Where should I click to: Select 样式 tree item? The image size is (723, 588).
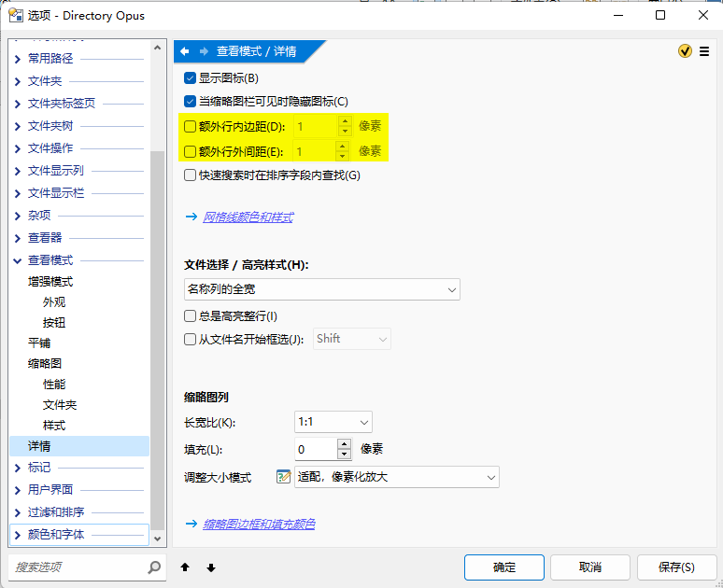(54, 426)
